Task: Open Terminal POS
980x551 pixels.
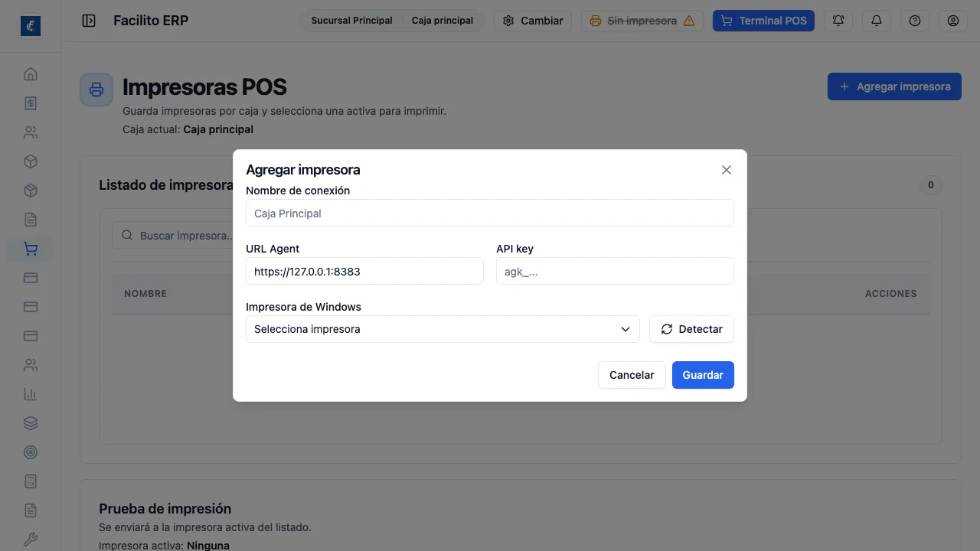Action: (763, 21)
